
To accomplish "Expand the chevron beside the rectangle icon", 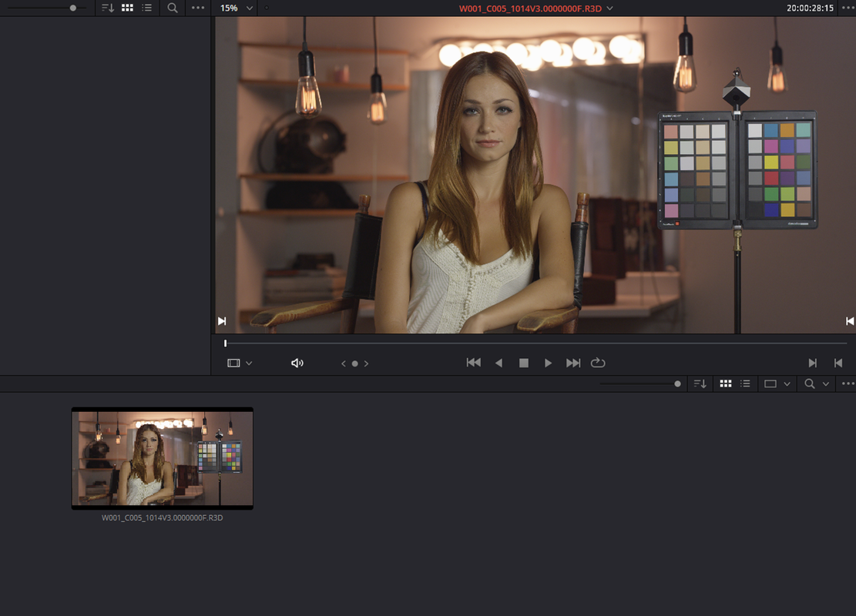I will click(787, 384).
